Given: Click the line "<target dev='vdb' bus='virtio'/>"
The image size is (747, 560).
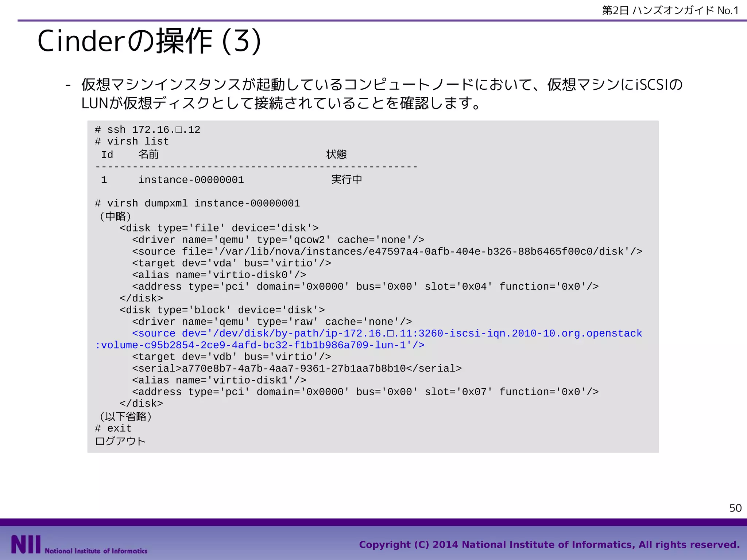Looking at the screenshot, I should (232, 357).
